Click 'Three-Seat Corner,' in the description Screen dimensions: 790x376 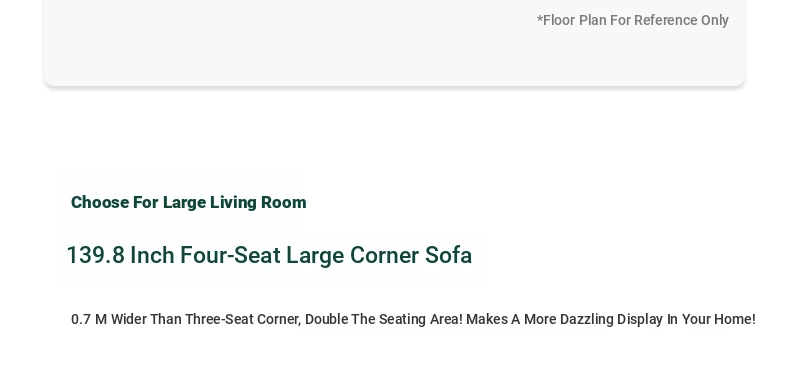[243, 320]
